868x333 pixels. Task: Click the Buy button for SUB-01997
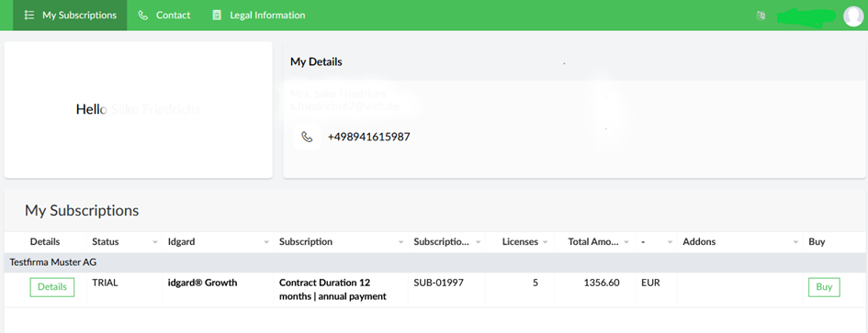[x=824, y=287]
